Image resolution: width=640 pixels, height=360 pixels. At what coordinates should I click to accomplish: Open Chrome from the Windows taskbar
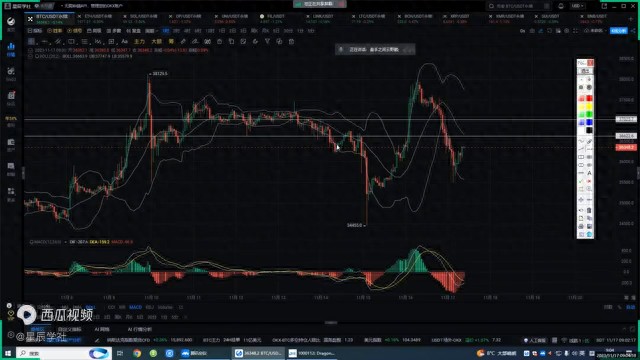click(x=137, y=353)
